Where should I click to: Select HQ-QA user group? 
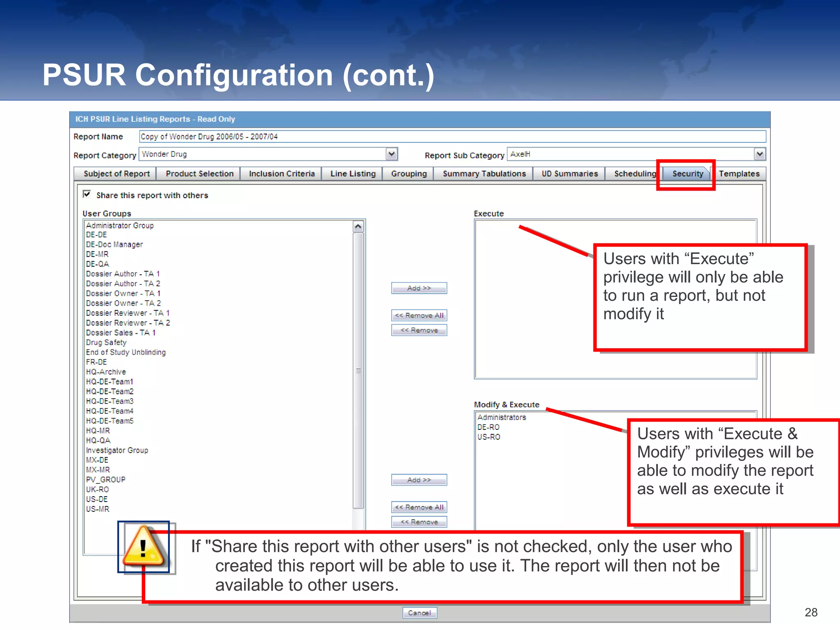[x=98, y=440]
